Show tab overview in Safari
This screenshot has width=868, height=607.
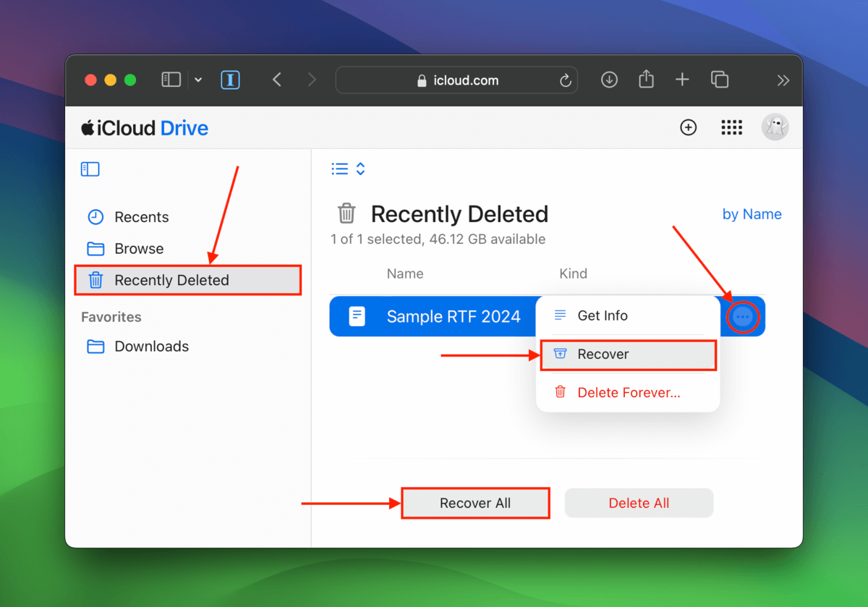719,80
